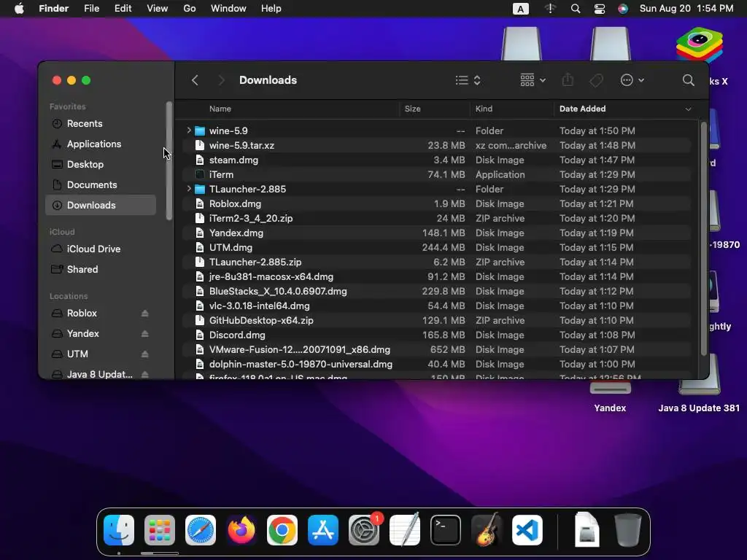
Task: Click the sidebar vertical scrollbar
Action: point(169,161)
